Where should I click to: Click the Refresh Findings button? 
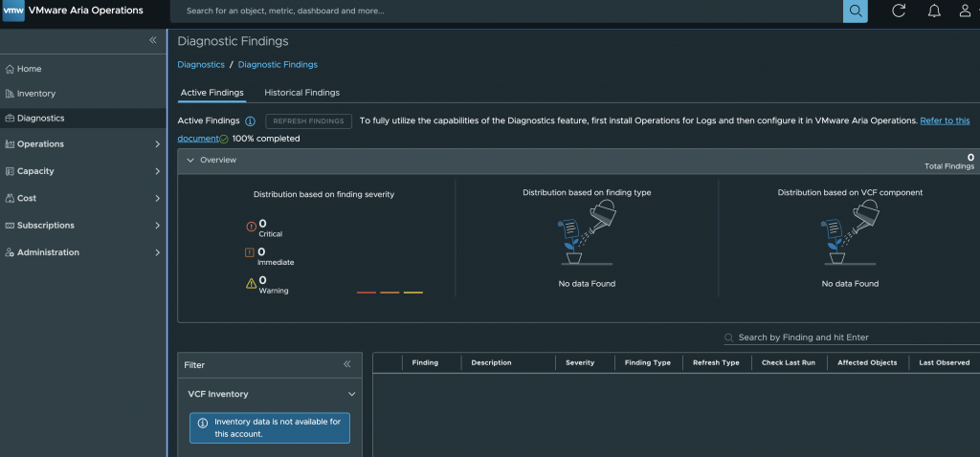pyautogui.click(x=309, y=121)
